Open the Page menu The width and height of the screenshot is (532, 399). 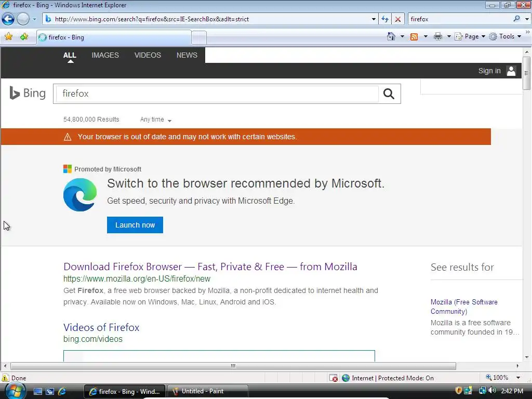(x=470, y=36)
